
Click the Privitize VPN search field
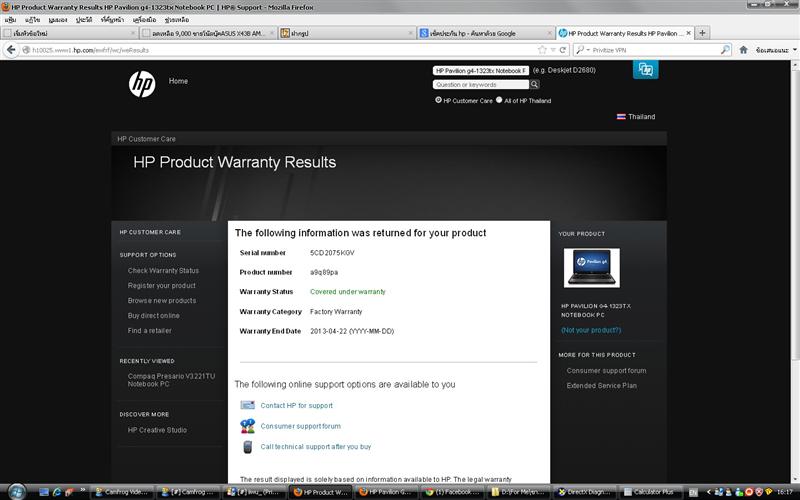click(655, 50)
